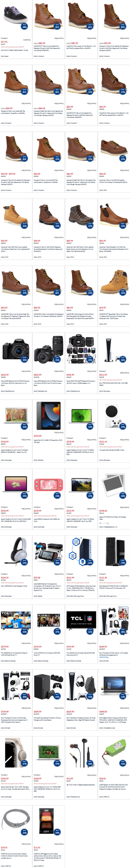Click the save badge on JBL earphones

[90, 764]
